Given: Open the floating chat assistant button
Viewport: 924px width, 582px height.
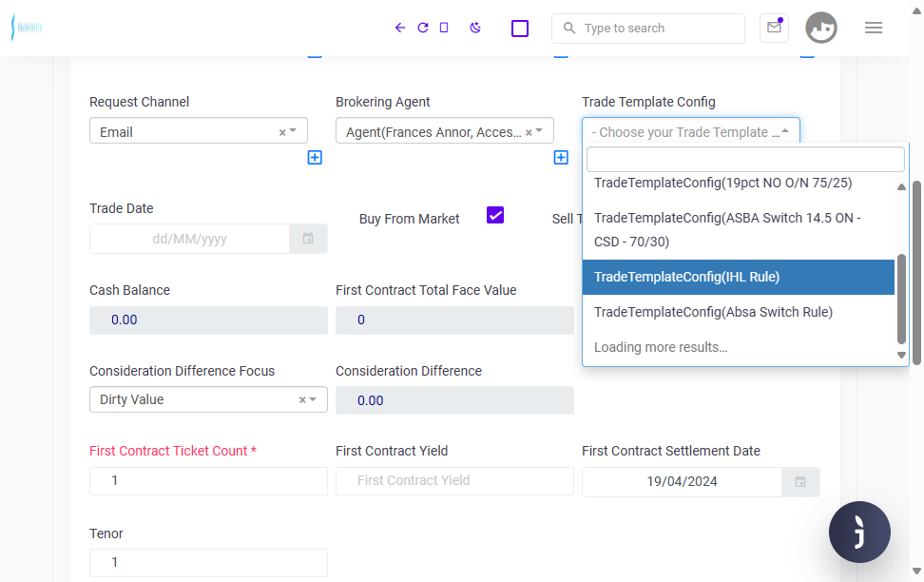Looking at the screenshot, I should (x=859, y=532).
